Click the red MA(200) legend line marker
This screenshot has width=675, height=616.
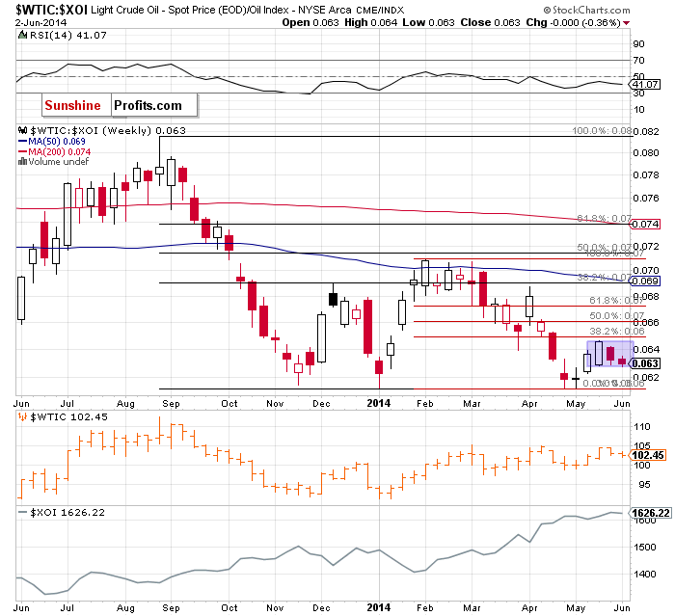pyautogui.click(x=22, y=151)
